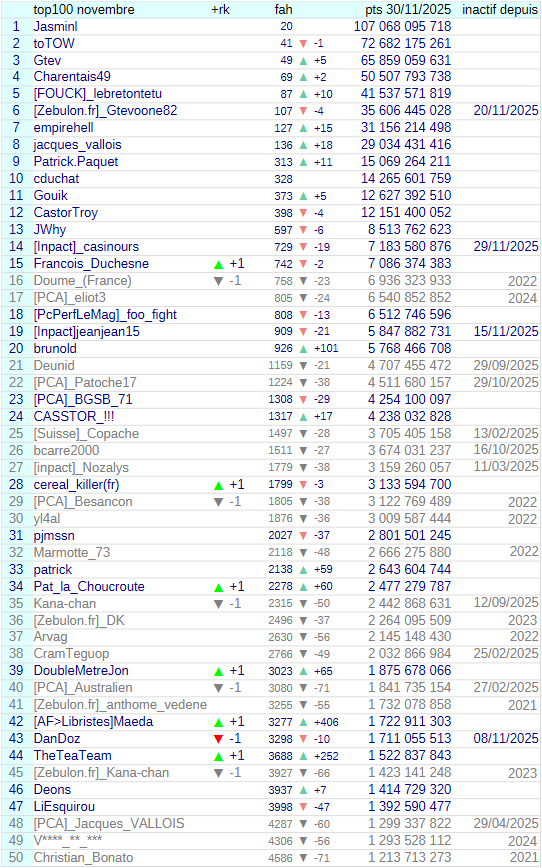Screen dimensions: 542x868
Task: Click the '+rk' column header
Action: click(x=220, y=9)
